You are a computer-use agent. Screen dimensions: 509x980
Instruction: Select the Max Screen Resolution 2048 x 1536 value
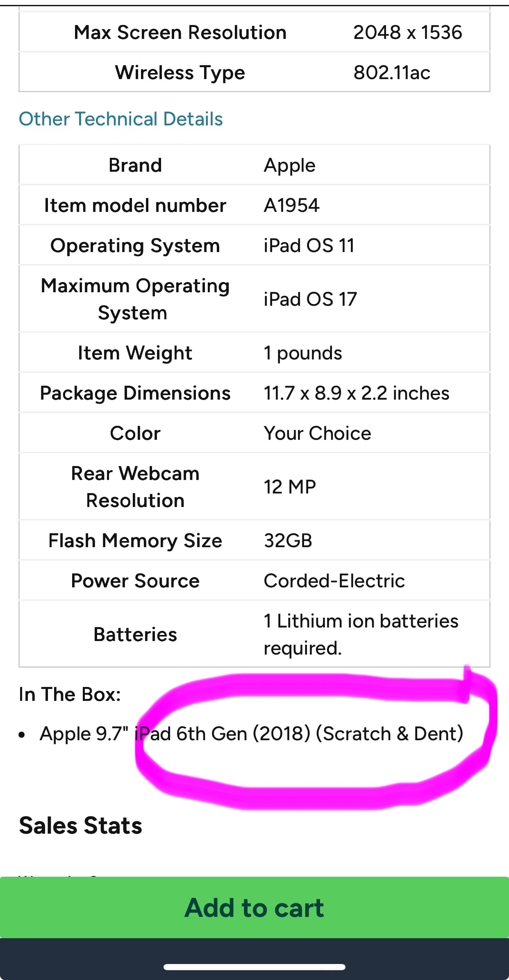click(408, 32)
